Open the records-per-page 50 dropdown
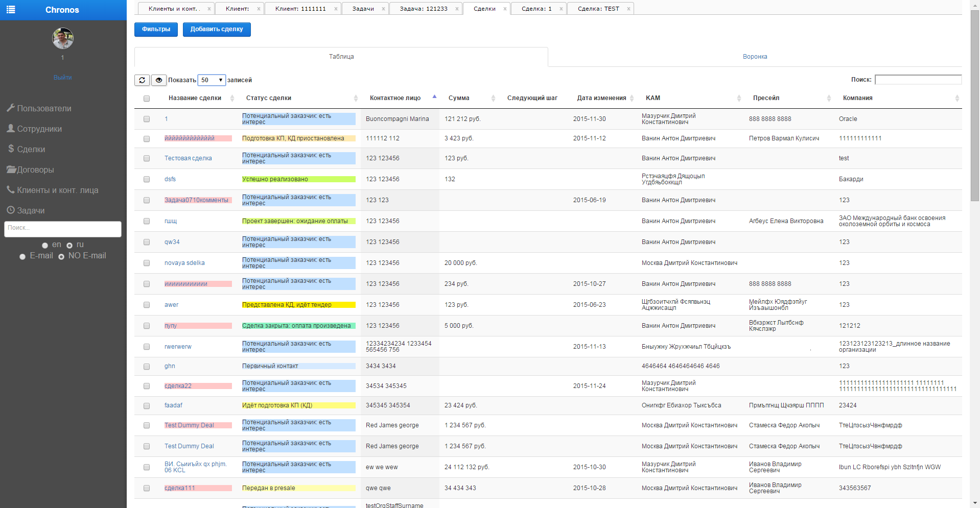This screenshot has height=508, width=980. tap(211, 80)
